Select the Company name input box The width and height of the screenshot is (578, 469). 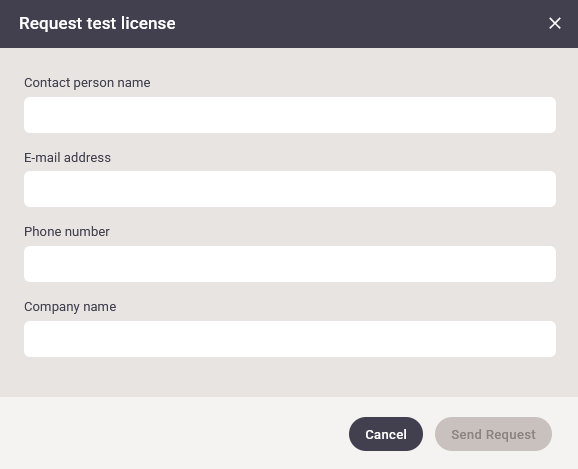click(290, 339)
